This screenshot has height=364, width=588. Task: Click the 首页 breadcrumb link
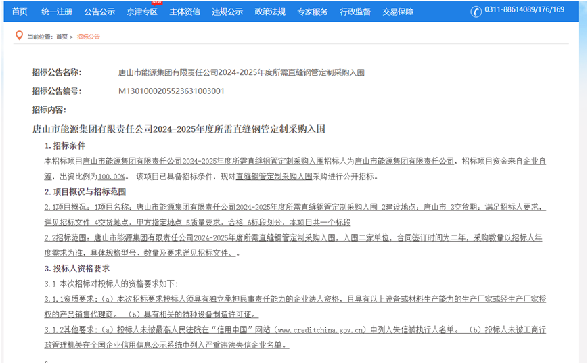pyautogui.click(x=62, y=37)
